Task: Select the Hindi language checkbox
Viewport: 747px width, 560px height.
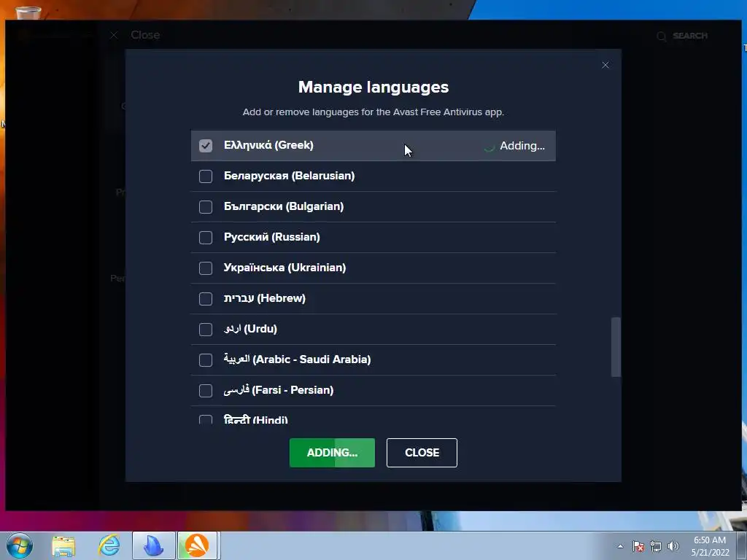Action: (205, 419)
